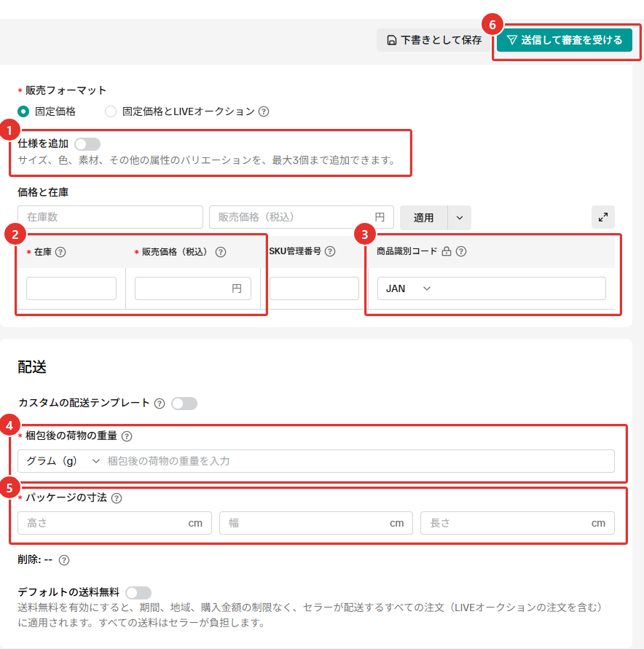The height and width of the screenshot is (649, 644).
Task: Click 長さ cm input field
Action: pos(517,523)
